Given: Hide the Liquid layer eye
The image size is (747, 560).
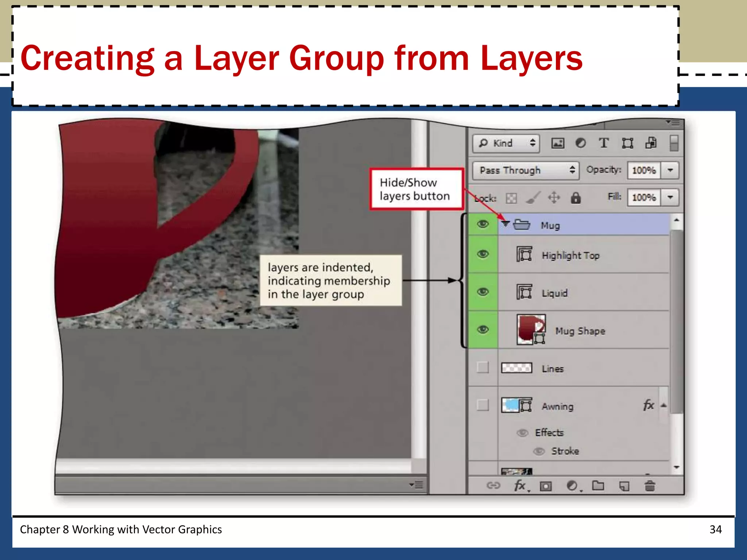Looking at the screenshot, I should [483, 292].
